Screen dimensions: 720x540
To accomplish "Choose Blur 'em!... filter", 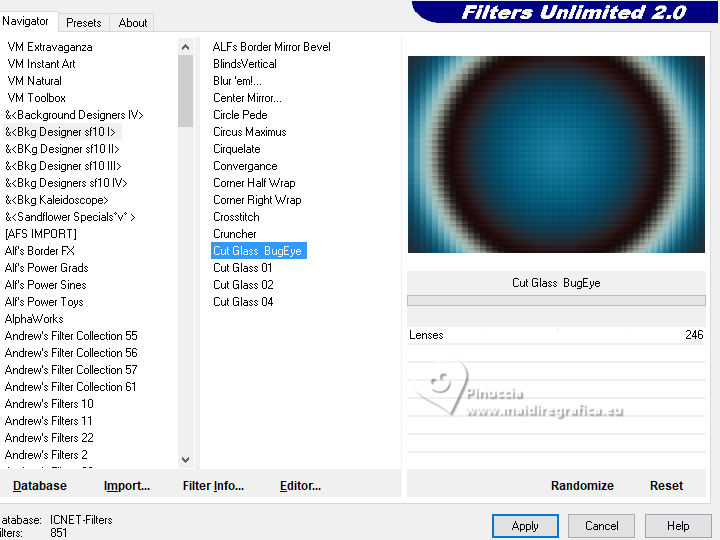I will click(237, 81).
